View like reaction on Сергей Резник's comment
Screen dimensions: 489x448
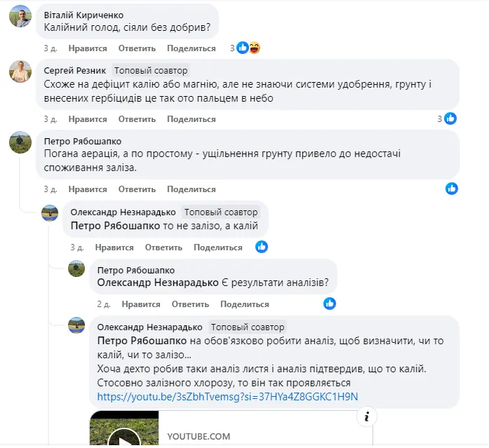tap(450, 118)
